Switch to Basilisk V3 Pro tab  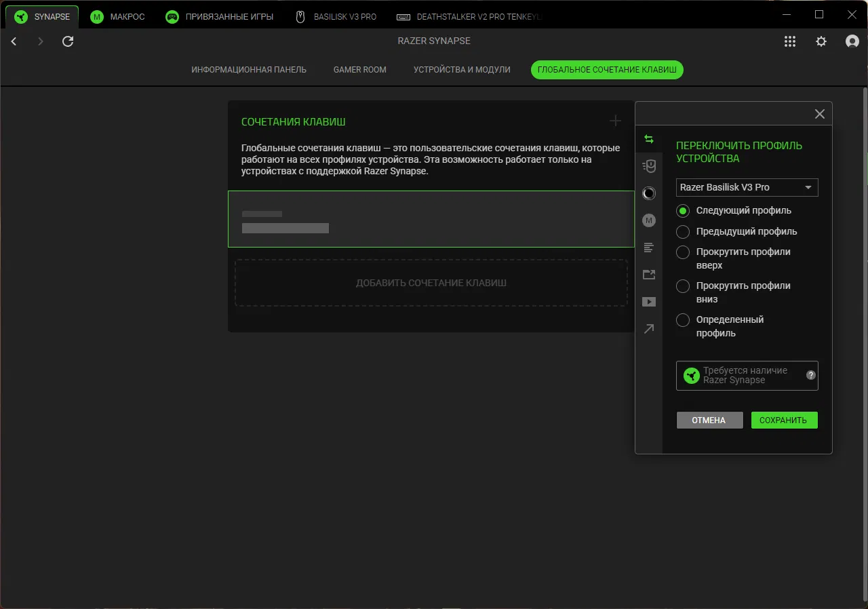[x=336, y=16]
